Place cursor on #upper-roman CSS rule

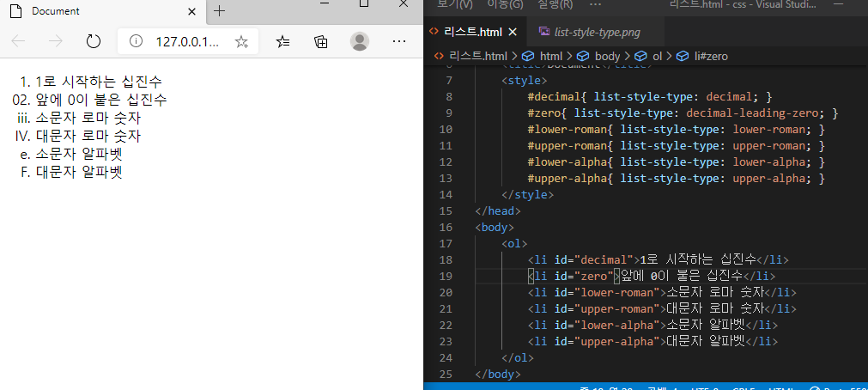676,146
